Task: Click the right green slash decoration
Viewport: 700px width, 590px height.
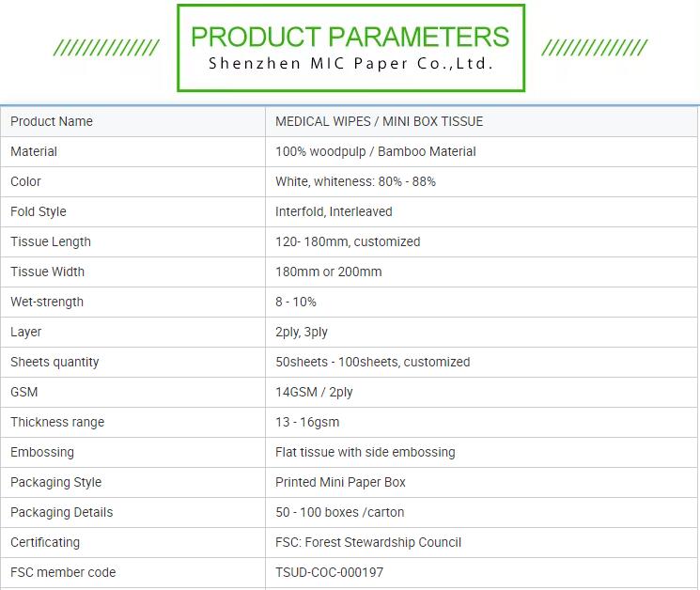Action: coord(594,48)
